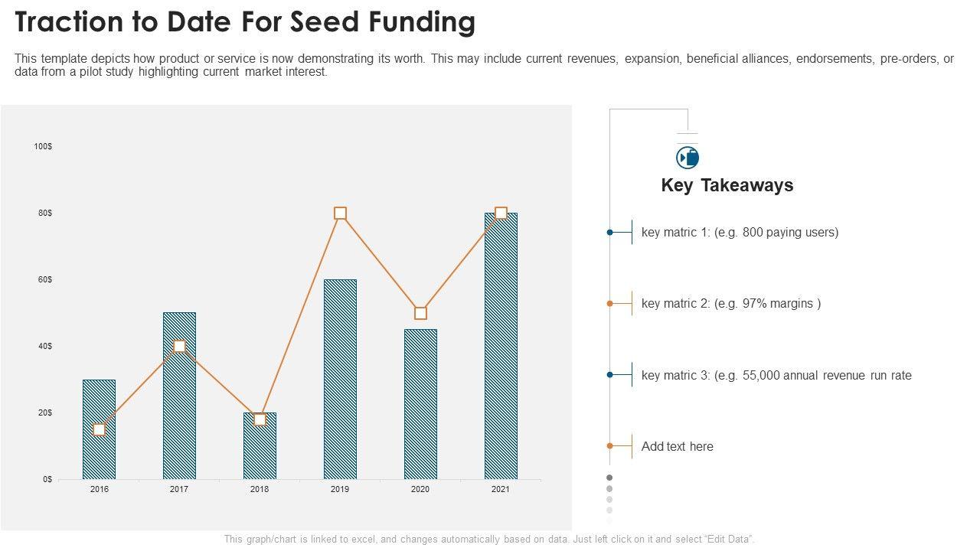Viewport: 980px width, 551px height.
Task: Click the 2021 x-axis label
Action: tap(501, 489)
